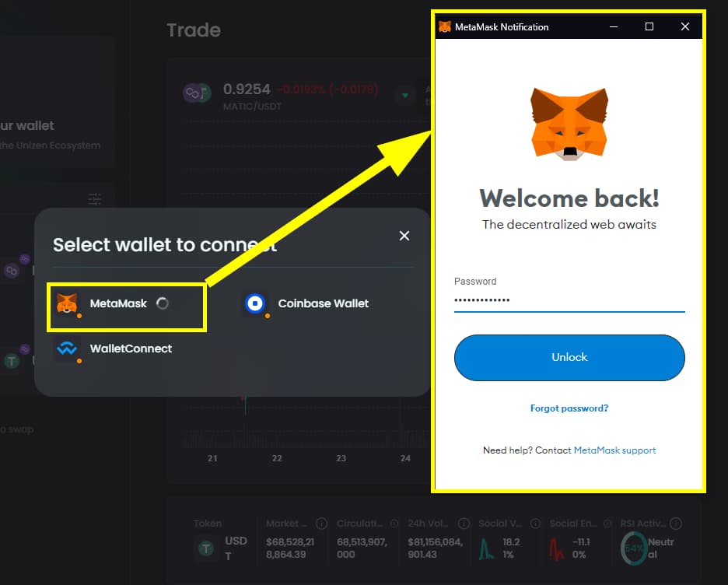Image resolution: width=728 pixels, height=585 pixels.
Task: Click the USDT token icon in stats row
Action: tap(205, 548)
